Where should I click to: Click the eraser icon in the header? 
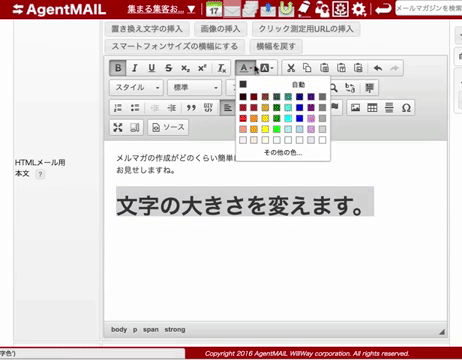(304, 9)
